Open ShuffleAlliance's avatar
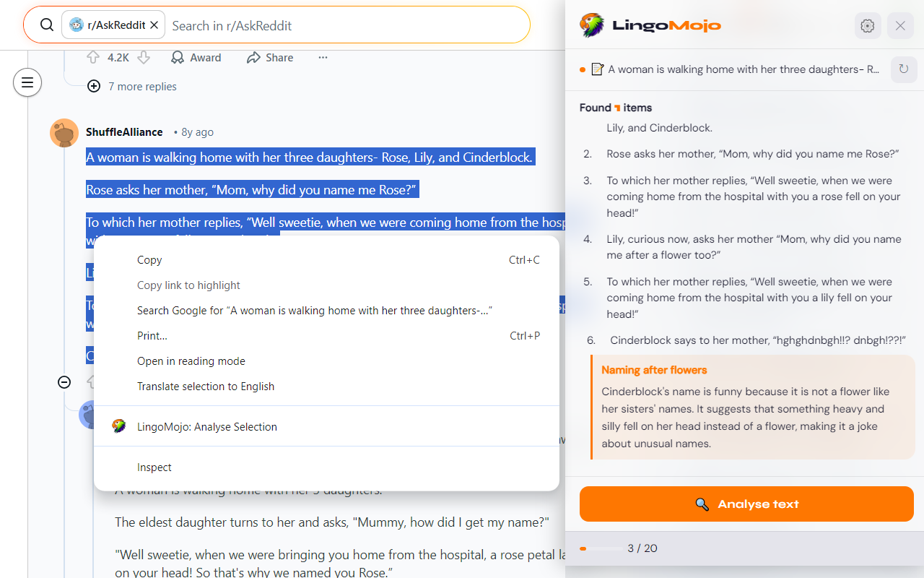 [x=64, y=133]
